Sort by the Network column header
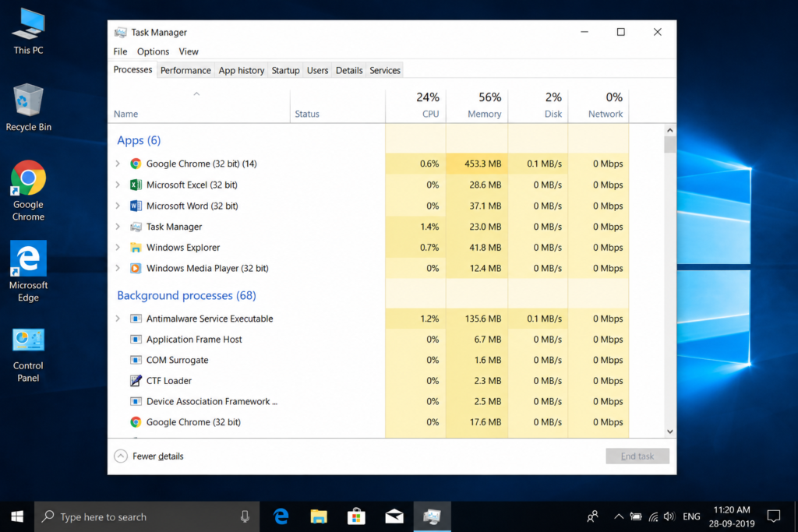Image resolution: width=798 pixels, height=532 pixels. [x=598, y=105]
